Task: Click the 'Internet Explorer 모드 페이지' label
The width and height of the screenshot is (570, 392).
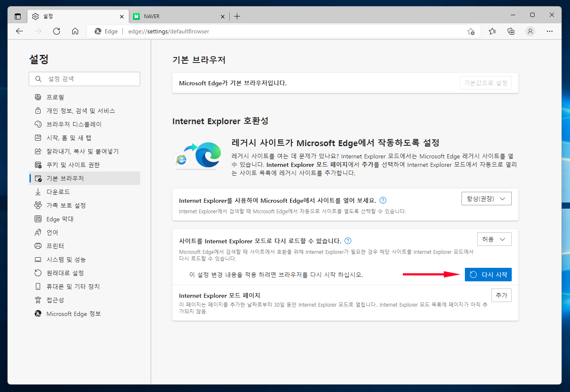Action: tap(220, 295)
